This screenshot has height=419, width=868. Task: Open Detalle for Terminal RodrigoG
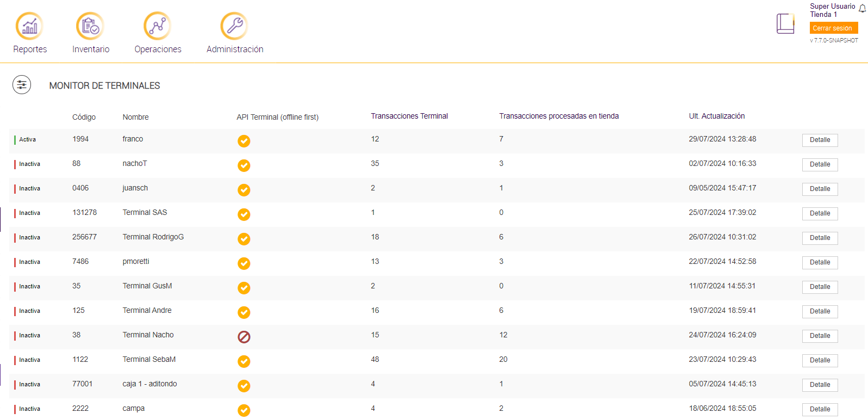[x=820, y=238]
